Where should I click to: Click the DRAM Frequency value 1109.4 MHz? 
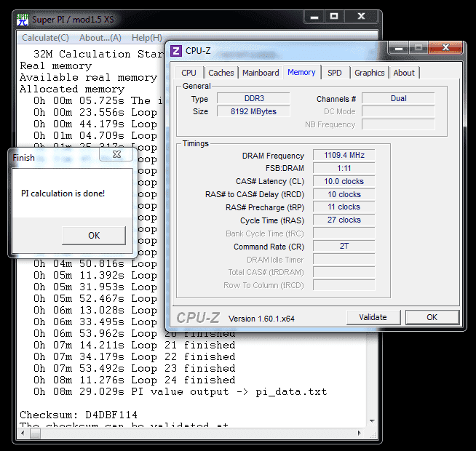pyautogui.click(x=344, y=155)
